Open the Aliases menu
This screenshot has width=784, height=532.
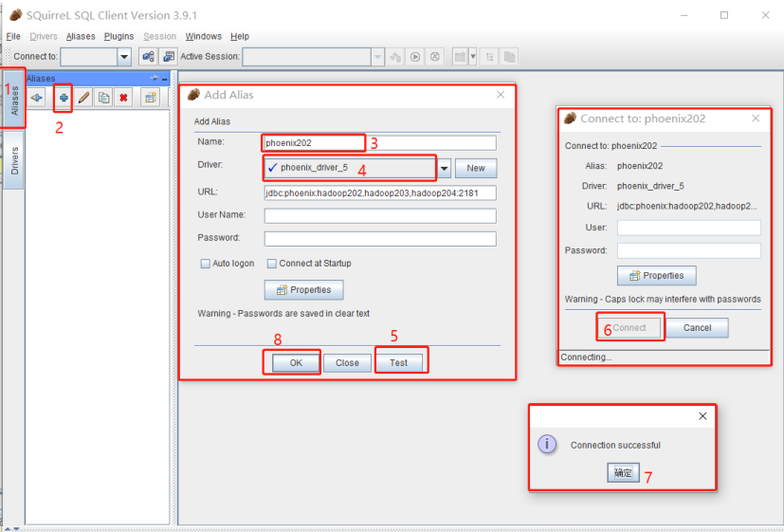(x=81, y=36)
